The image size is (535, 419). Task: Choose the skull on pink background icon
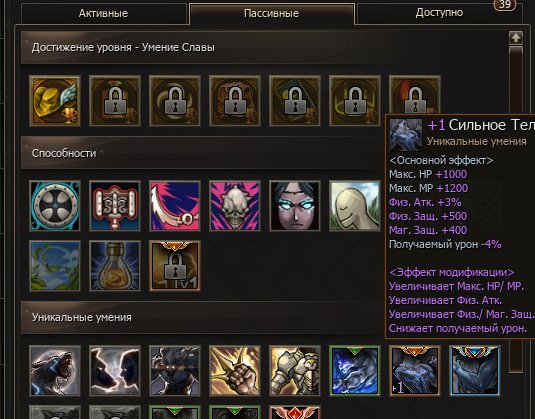[235, 206]
